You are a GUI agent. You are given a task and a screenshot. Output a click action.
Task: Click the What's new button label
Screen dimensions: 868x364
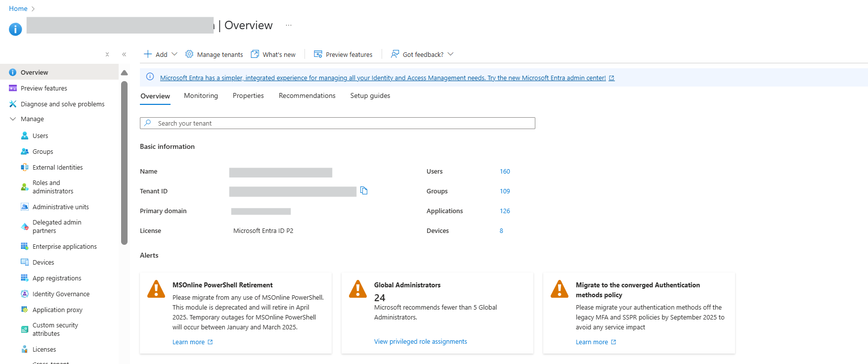coord(279,54)
